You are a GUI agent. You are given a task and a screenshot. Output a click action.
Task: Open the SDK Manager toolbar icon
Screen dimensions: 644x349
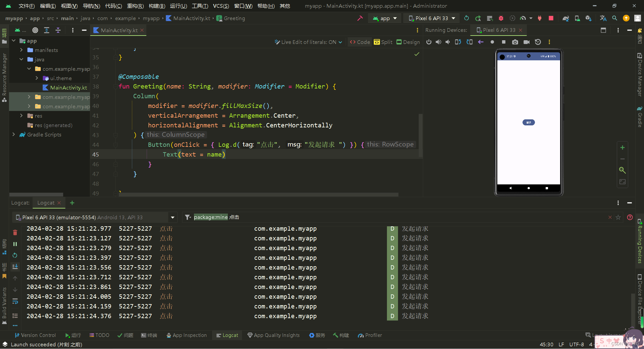point(588,18)
